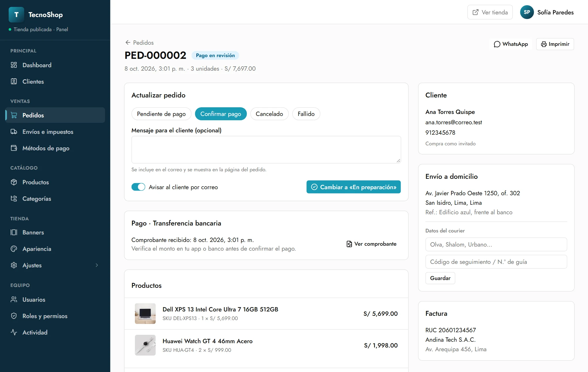Click RUC 20601234567 text
The width and height of the screenshot is (588, 372).
pyautogui.click(x=451, y=330)
